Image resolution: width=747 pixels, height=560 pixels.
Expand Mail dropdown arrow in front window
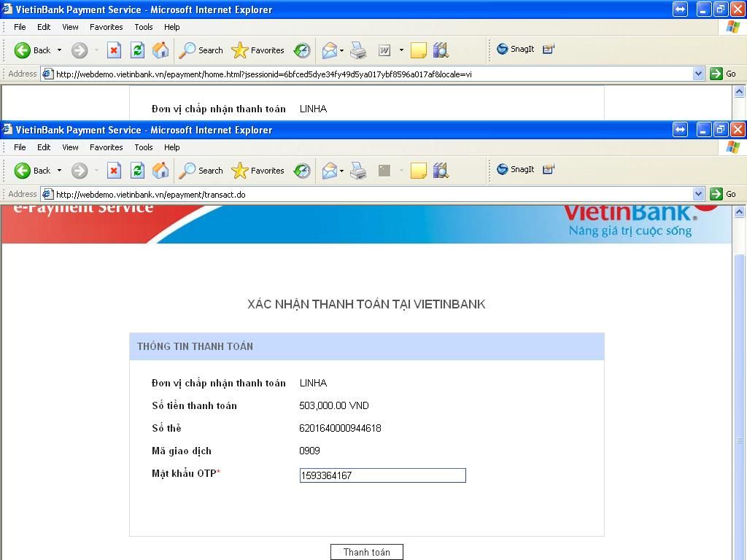tap(341, 171)
